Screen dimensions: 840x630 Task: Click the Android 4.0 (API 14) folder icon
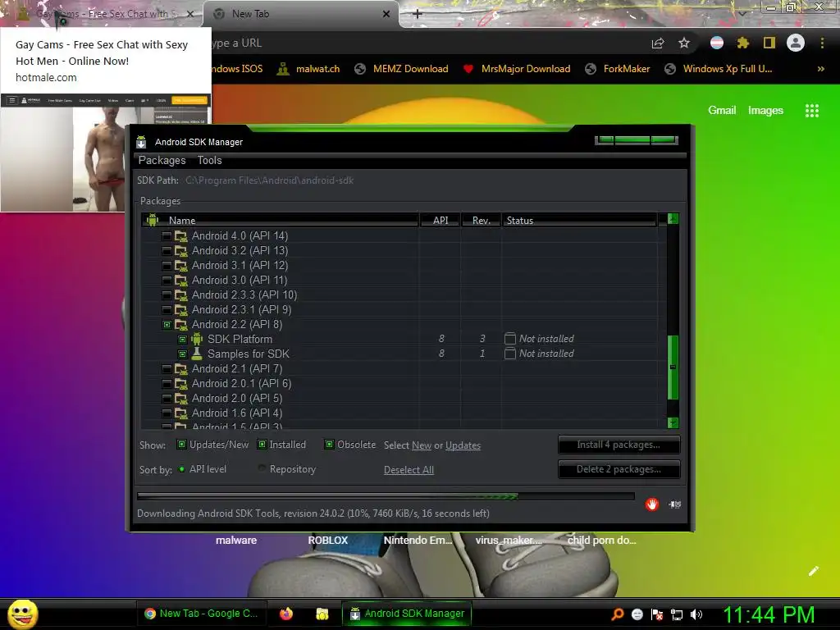pos(181,235)
